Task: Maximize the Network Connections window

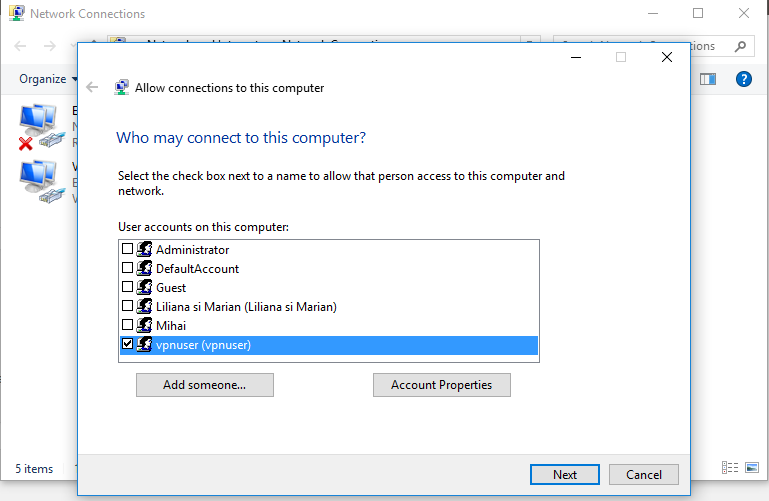Action: (698, 13)
